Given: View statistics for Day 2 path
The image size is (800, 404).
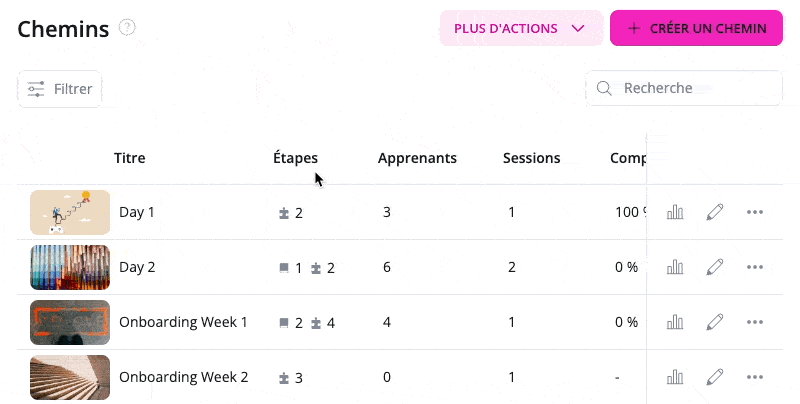Looking at the screenshot, I should (x=675, y=267).
